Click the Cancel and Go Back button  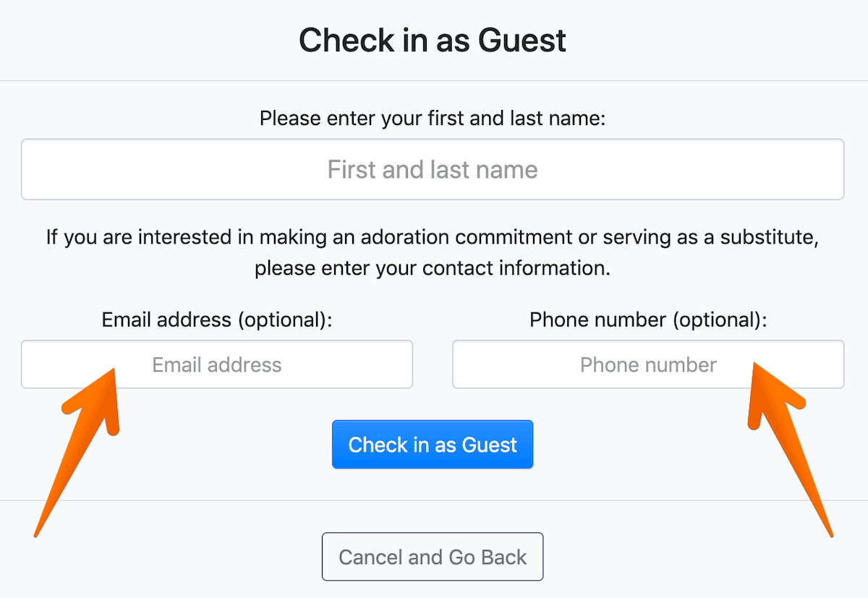coord(433,558)
